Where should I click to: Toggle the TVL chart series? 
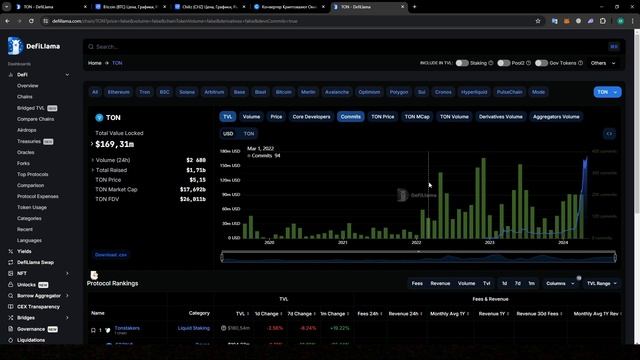[228, 117]
